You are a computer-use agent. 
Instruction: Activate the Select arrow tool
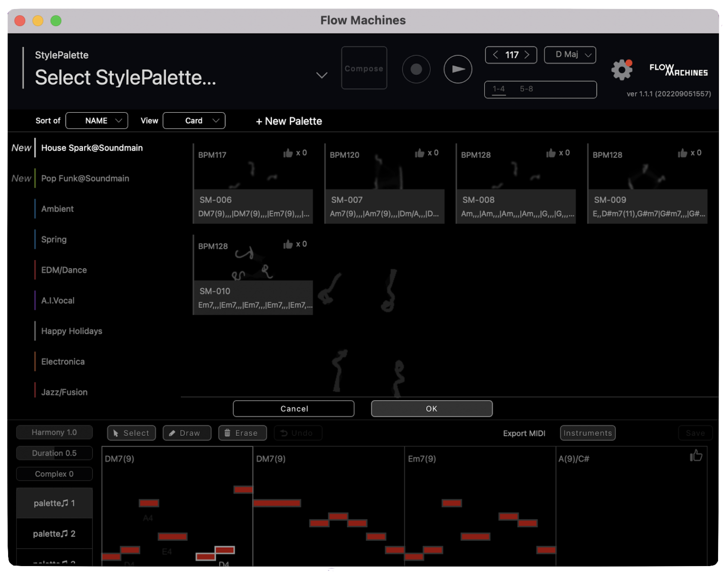(x=131, y=433)
